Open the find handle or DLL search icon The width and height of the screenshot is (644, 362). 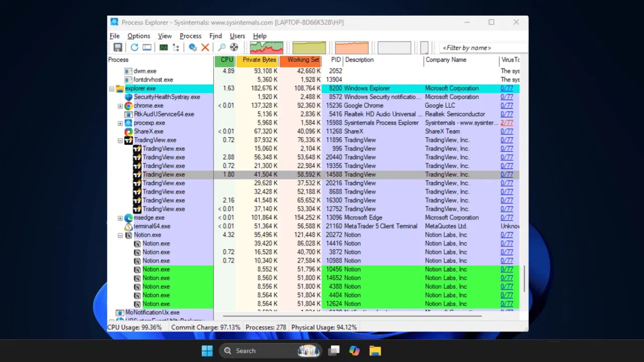pyautogui.click(x=221, y=47)
